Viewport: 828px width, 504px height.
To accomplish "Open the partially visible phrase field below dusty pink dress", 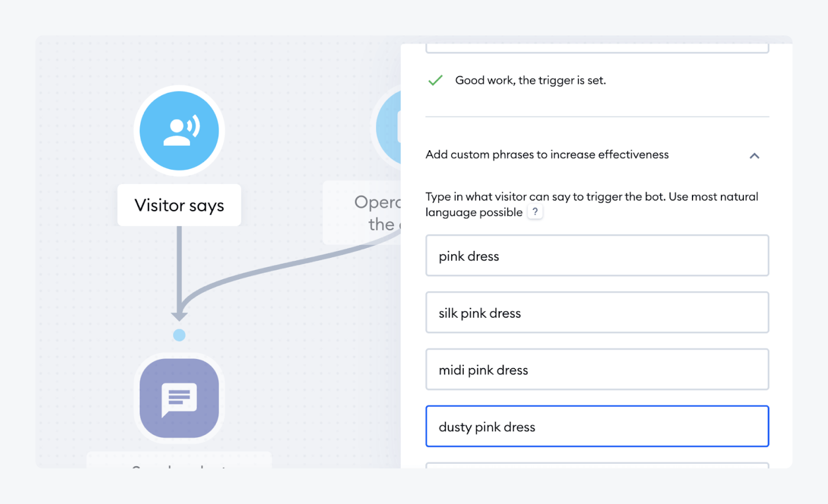I will (597, 466).
